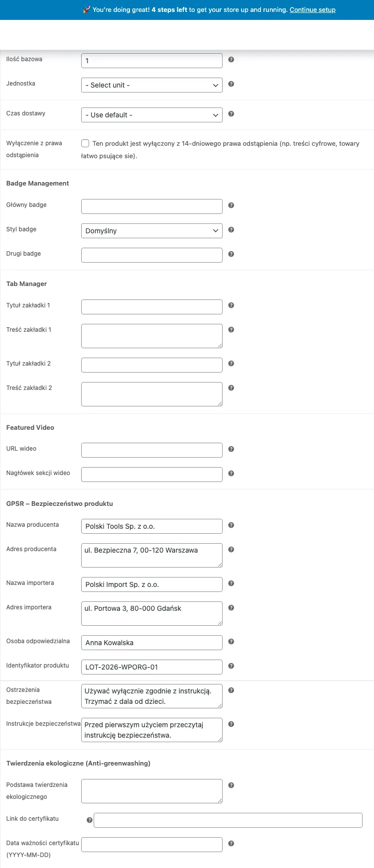Open the Jednostka unit selection dropdown
The height and width of the screenshot is (868, 374).
[x=151, y=85]
